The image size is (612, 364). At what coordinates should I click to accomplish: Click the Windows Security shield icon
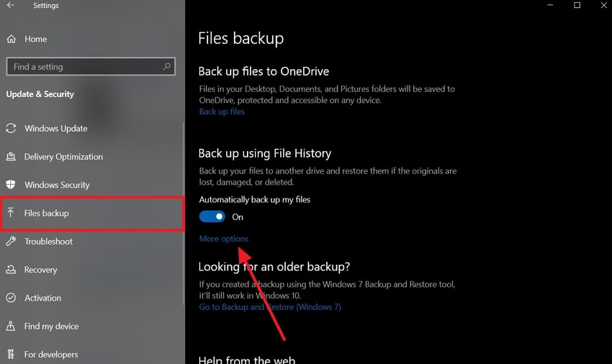[12, 185]
